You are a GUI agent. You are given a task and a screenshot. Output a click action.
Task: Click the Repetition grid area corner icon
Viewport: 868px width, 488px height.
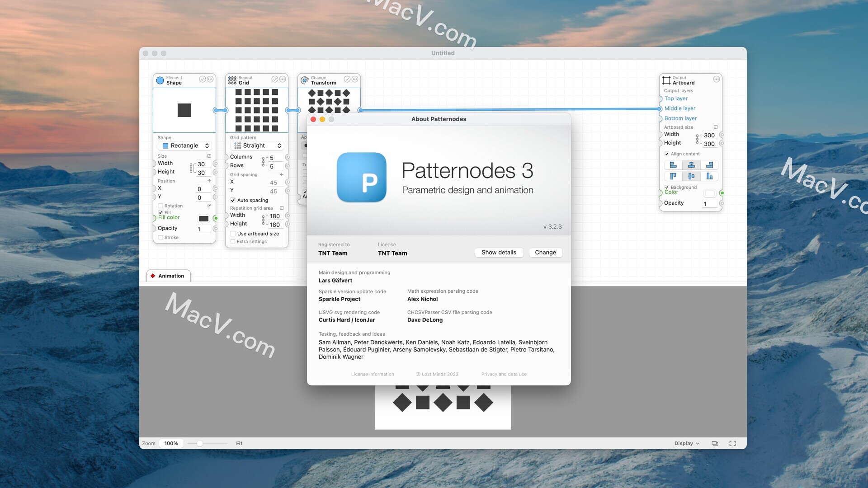click(x=282, y=208)
